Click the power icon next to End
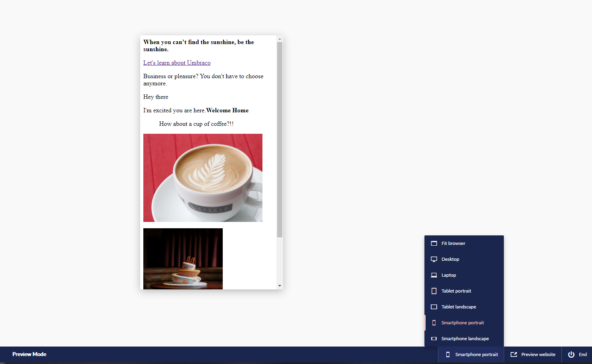 tap(571, 354)
